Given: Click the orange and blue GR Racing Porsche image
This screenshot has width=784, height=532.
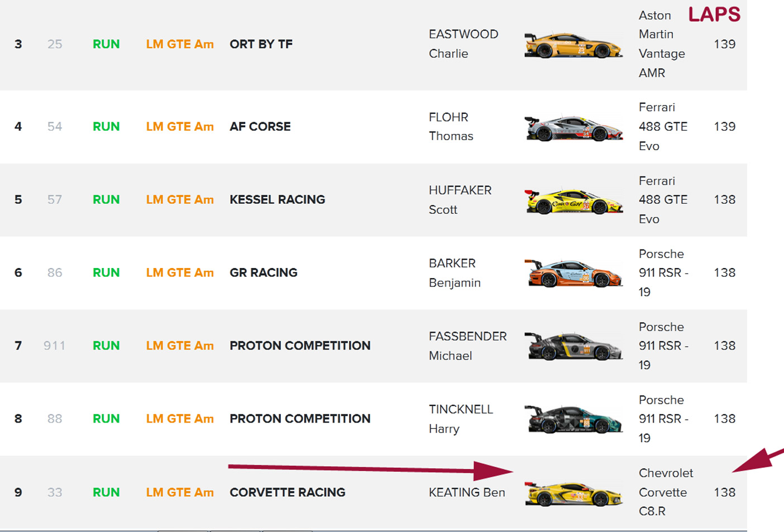Looking at the screenshot, I should [573, 274].
